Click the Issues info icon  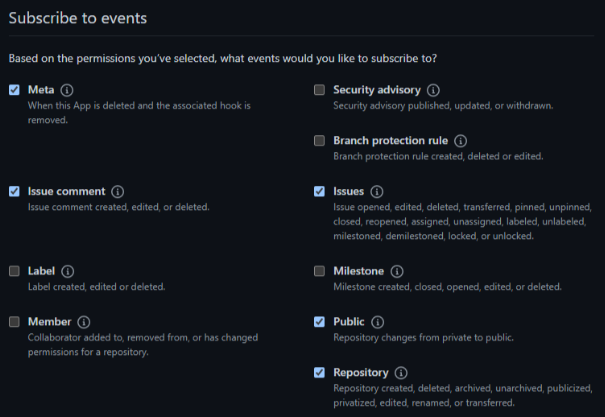[377, 191]
